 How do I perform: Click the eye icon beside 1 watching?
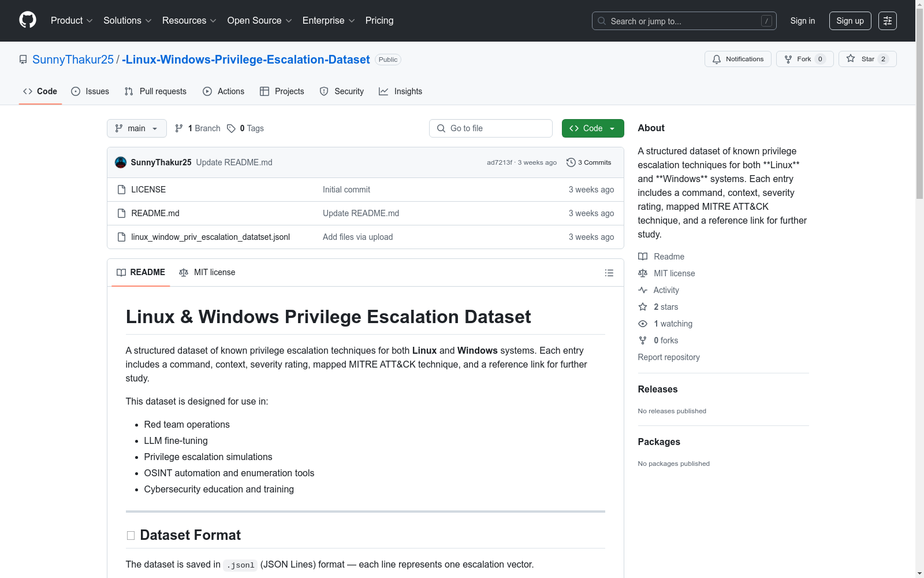[643, 324]
